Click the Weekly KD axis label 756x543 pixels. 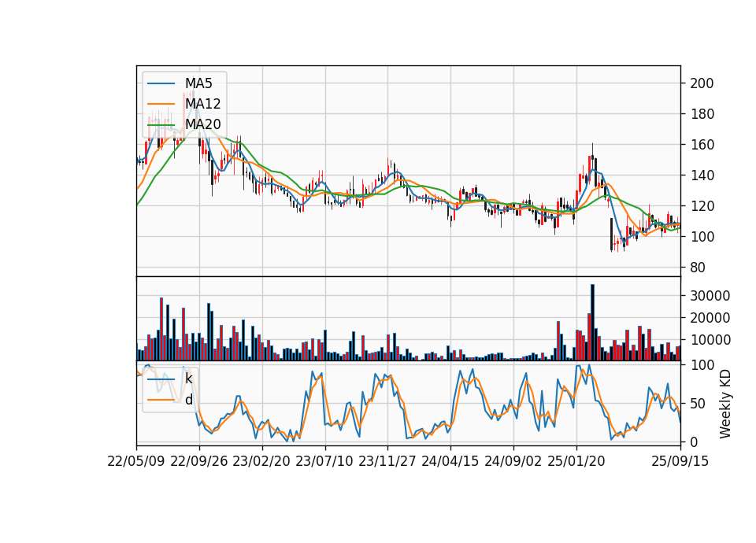(x=725, y=404)
